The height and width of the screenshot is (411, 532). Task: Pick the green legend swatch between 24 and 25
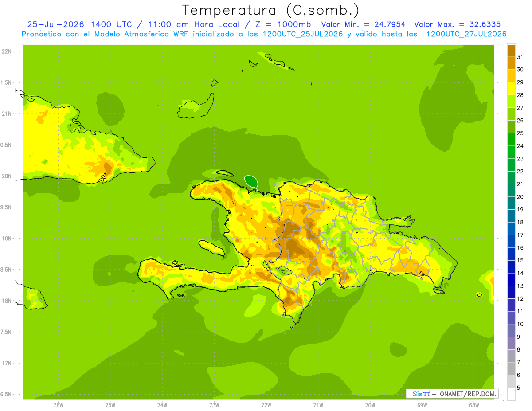point(511,139)
